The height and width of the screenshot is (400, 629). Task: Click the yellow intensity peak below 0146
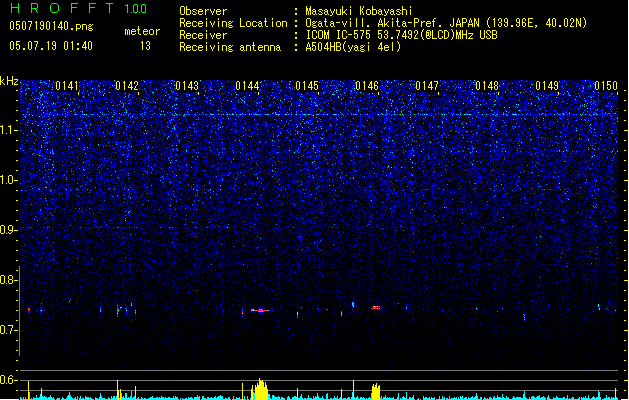pos(375,392)
